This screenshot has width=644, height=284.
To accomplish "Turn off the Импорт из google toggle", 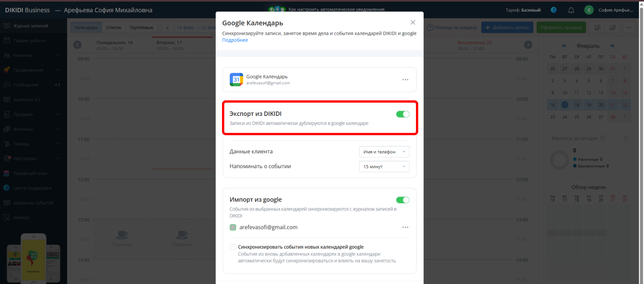I will (402, 200).
